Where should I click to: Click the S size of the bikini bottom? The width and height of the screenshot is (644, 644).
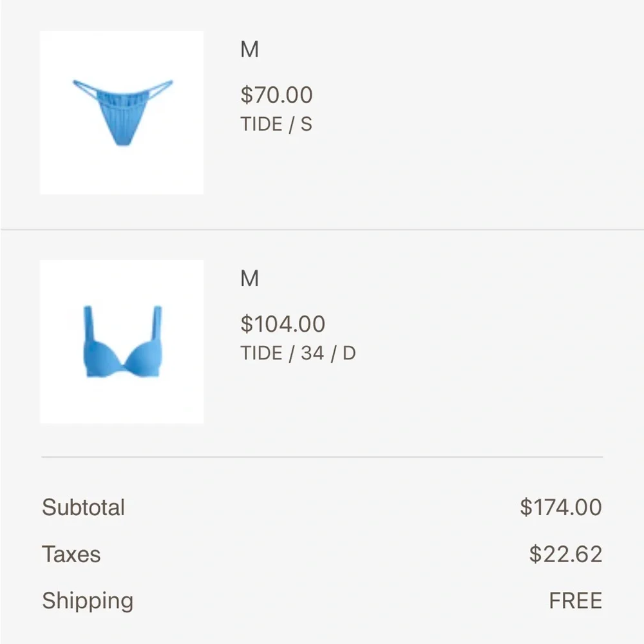point(306,124)
